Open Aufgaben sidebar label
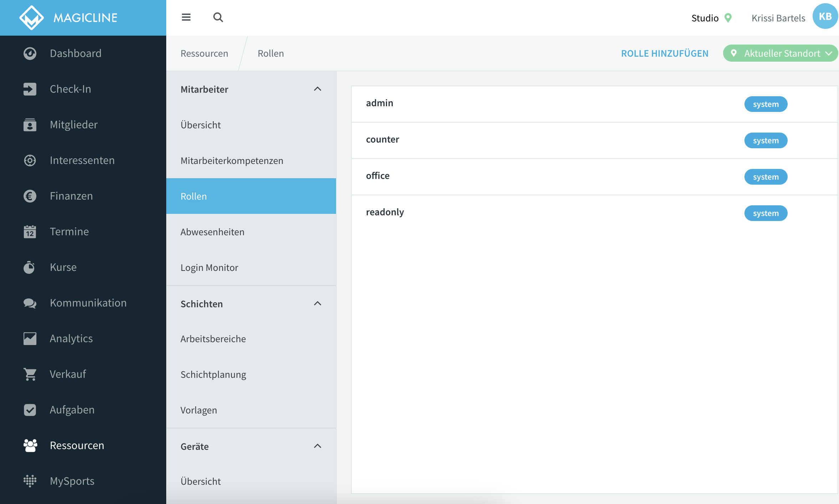The height and width of the screenshot is (504, 839). pos(72,410)
